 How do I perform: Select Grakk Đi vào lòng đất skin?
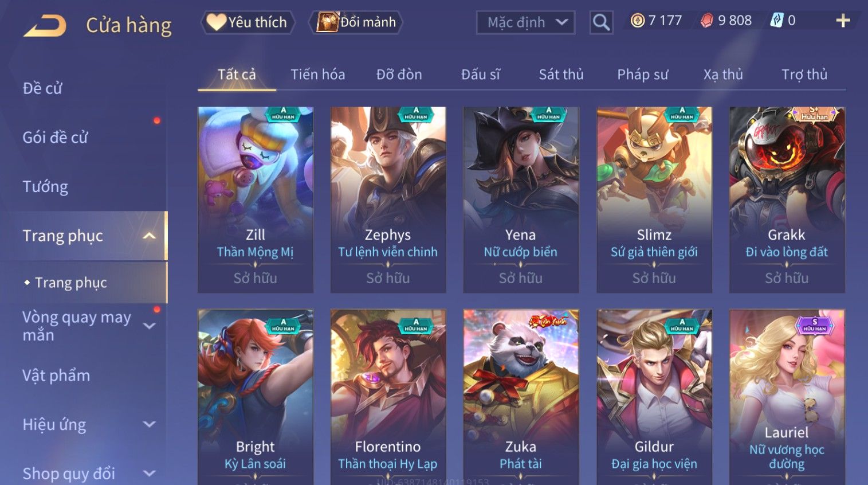(x=787, y=200)
